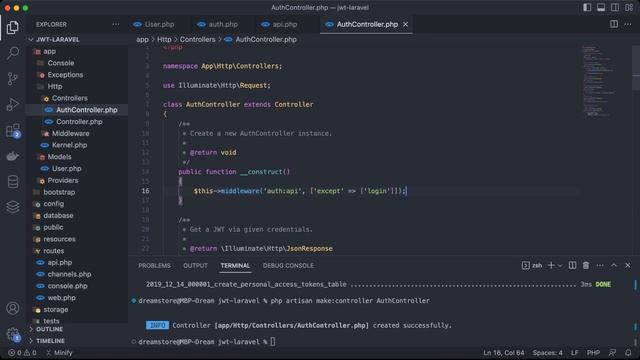Click Controllers in the breadcrumb
This screenshot has width=640, height=360.
click(198, 40)
